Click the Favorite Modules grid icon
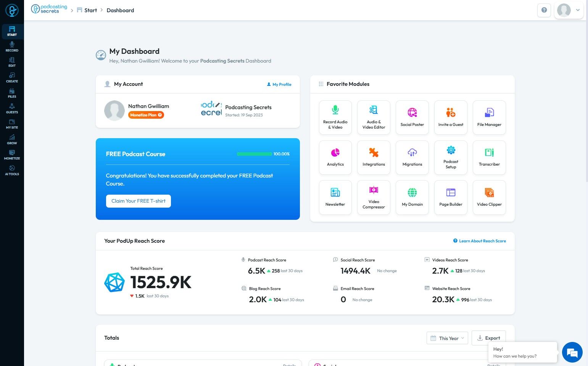Screen dimensions: 588x366 [321, 84]
